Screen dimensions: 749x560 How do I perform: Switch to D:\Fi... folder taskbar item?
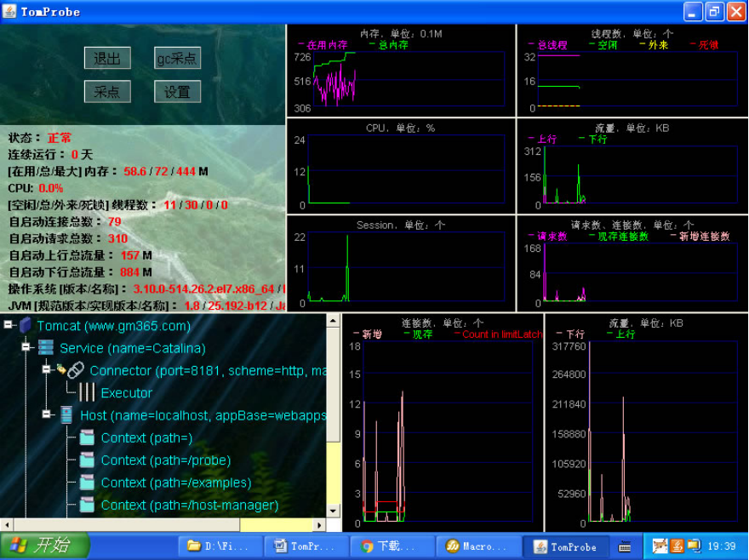click(x=220, y=546)
